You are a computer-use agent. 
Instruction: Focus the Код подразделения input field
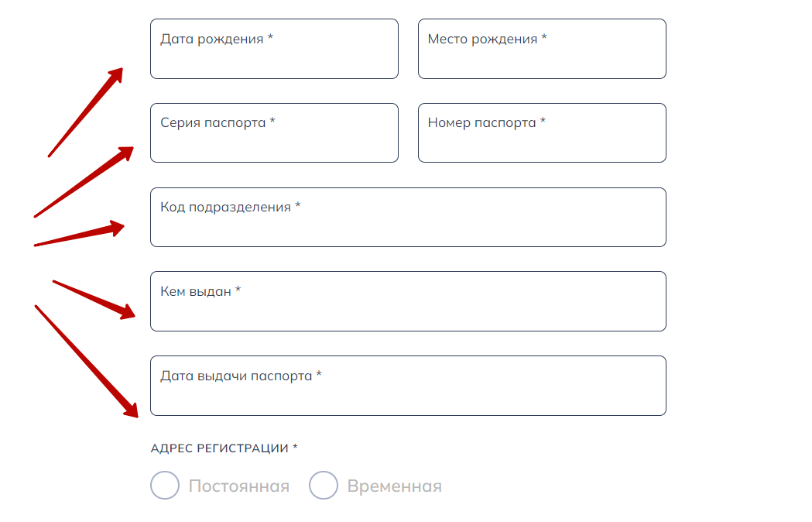click(x=408, y=218)
